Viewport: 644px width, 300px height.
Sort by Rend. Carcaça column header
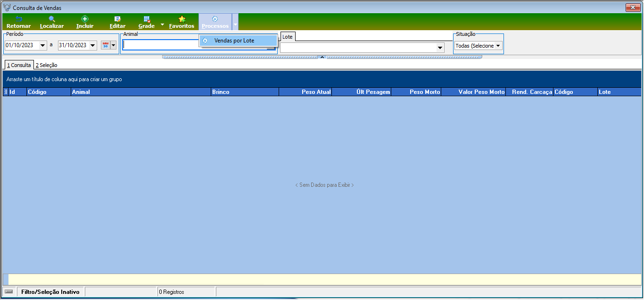(529, 92)
